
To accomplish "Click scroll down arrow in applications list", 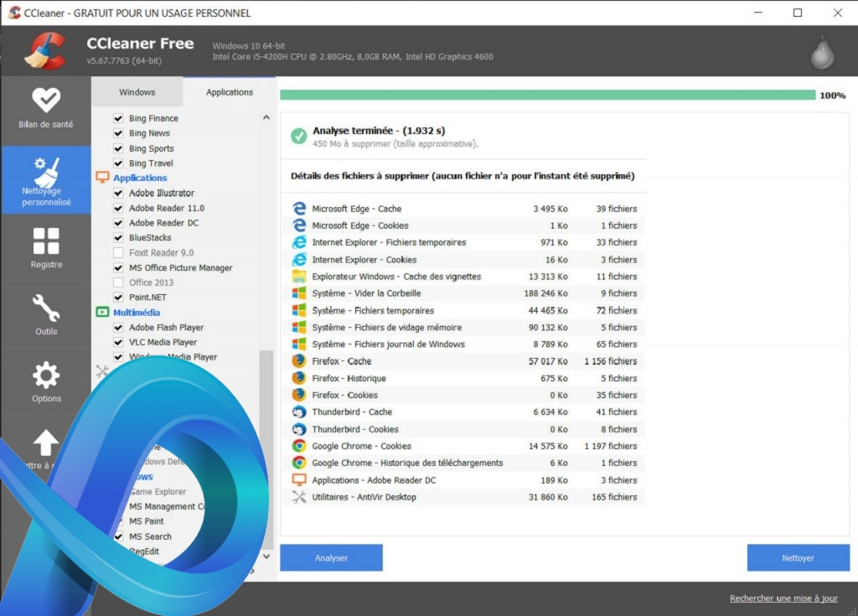I will [266, 556].
